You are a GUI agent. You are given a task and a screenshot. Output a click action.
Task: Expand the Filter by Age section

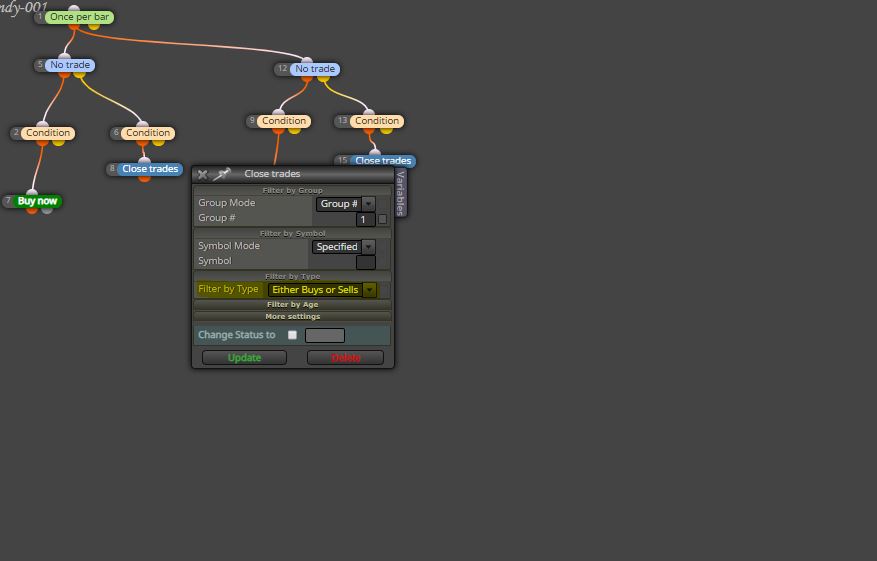(293, 304)
